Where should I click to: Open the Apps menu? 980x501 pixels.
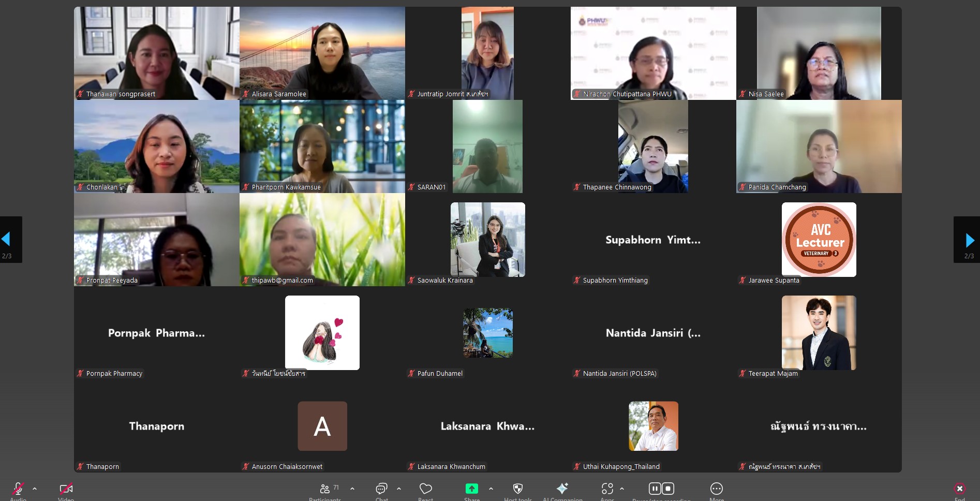coord(607,489)
